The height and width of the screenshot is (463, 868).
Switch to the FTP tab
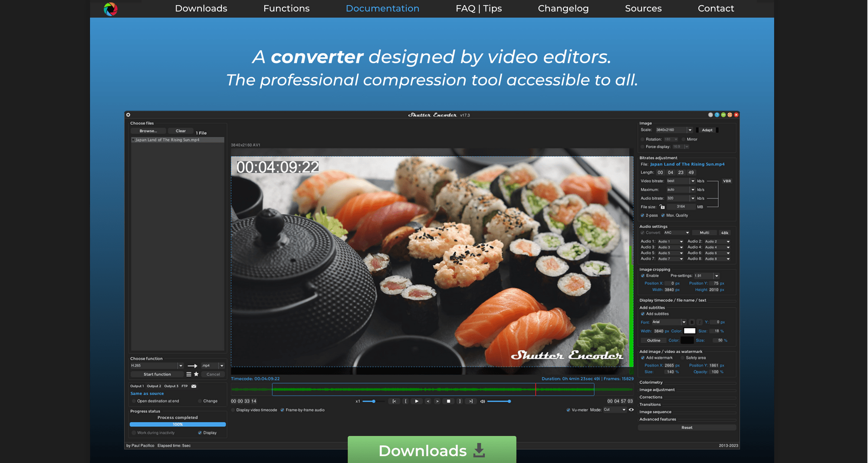click(x=184, y=386)
